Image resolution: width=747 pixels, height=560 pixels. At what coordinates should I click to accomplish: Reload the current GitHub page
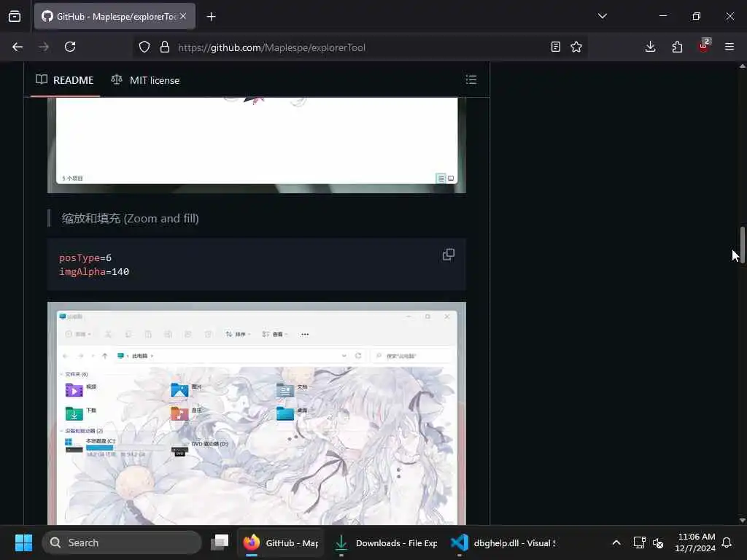coord(70,47)
